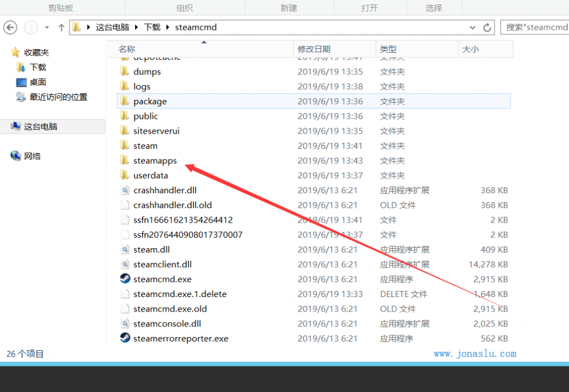569x392 pixels.
Task: Click the Back navigation arrow
Action: pos(10,28)
